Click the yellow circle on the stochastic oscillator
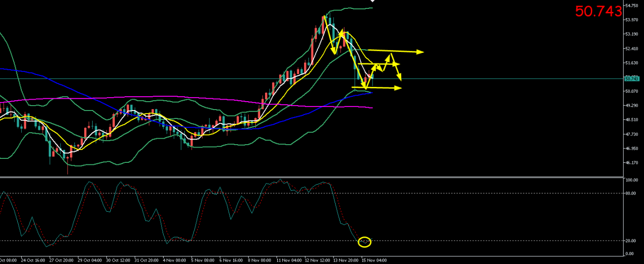 pos(365,242)
